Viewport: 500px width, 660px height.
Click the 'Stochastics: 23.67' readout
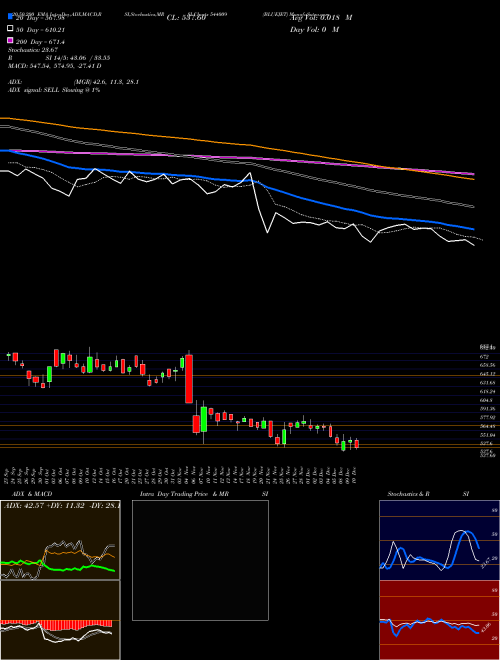(33, 50)
